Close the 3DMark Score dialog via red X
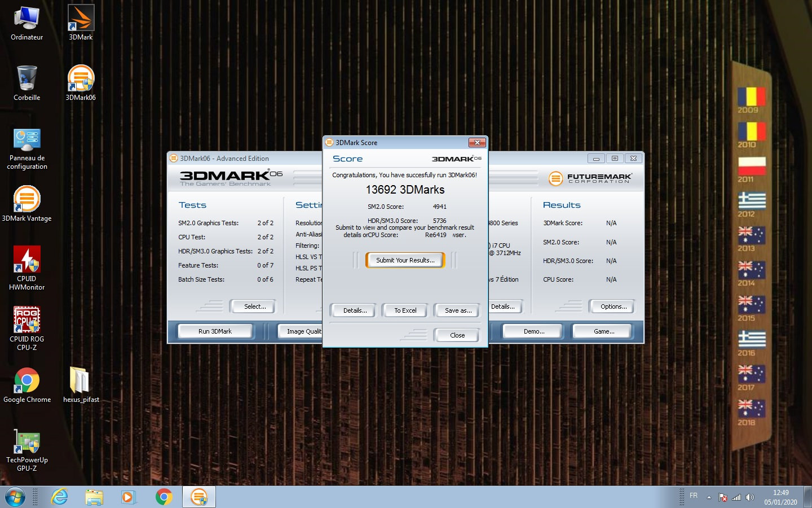This screenshot has width=812, height=508. pos(477,142)
